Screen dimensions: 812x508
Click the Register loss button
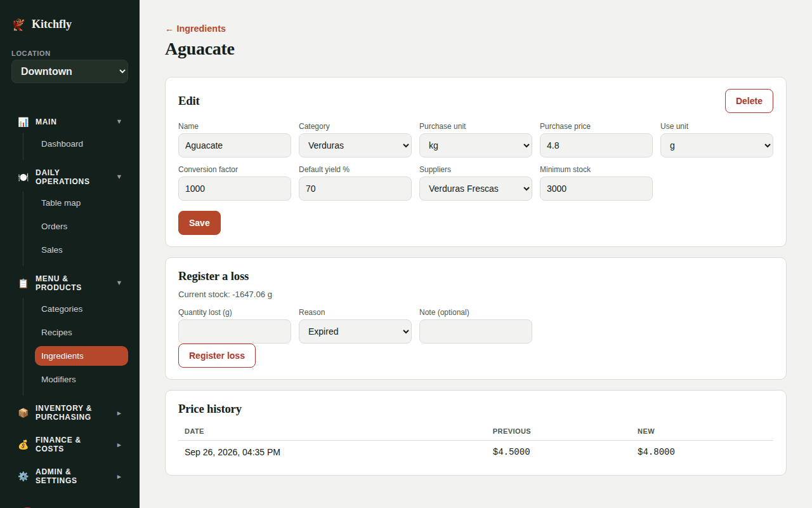[217, 356]
